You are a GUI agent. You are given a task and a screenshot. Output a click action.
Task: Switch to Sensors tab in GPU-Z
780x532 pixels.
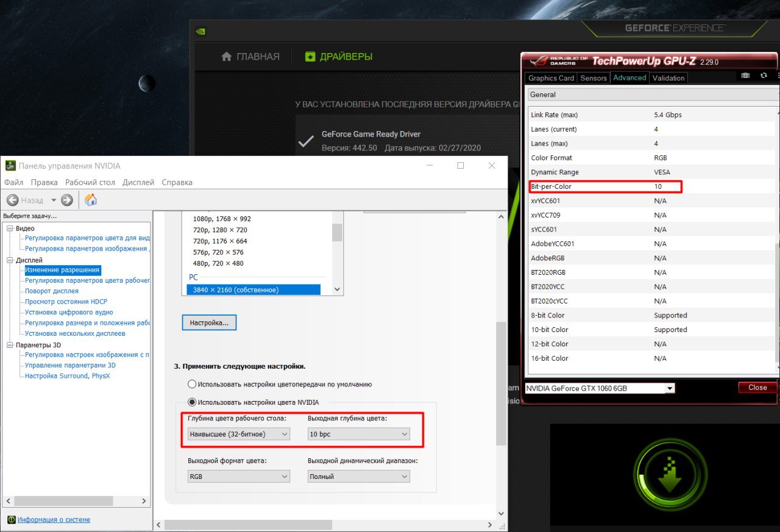pyautogui.click(x=594, y=78)
